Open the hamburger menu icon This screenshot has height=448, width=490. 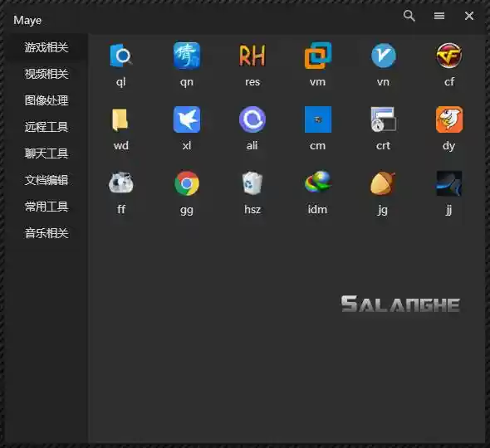point(439,16)
